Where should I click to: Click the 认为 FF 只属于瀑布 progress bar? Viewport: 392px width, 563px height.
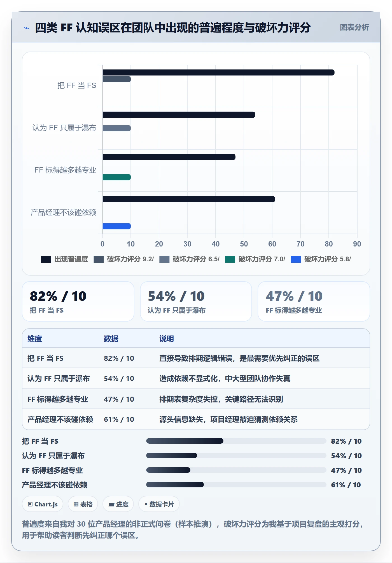(x=236, y=456)
